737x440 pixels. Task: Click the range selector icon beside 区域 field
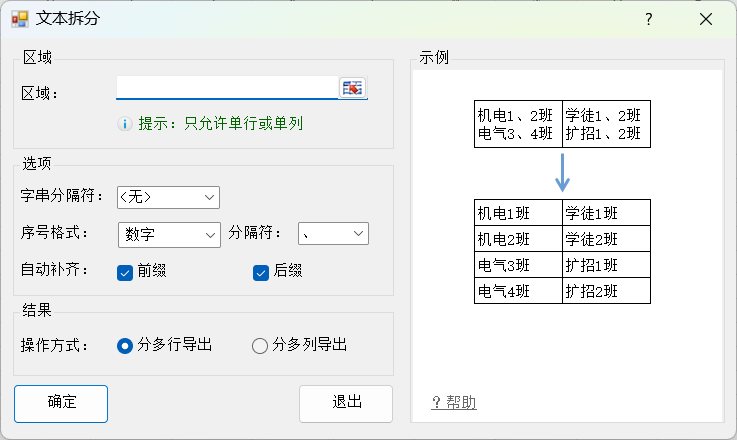pos(352,87)
